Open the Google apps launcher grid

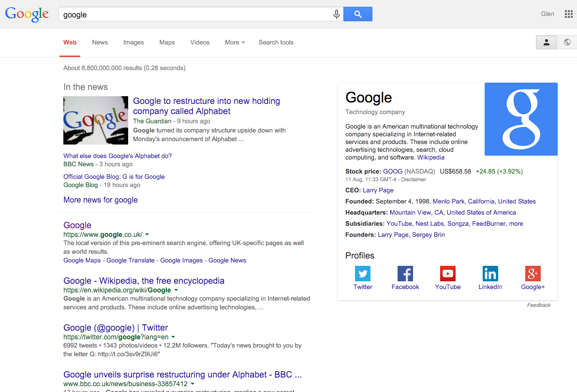tap(568, 14)
